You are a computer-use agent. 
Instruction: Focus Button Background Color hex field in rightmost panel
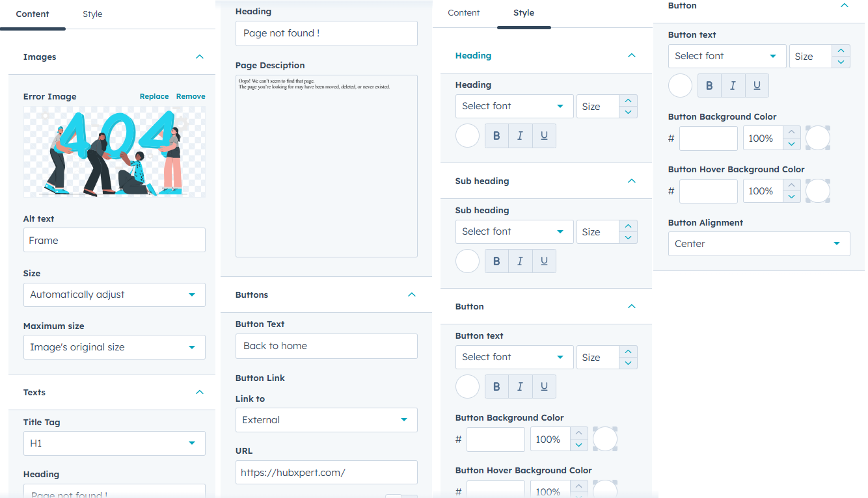709,138
